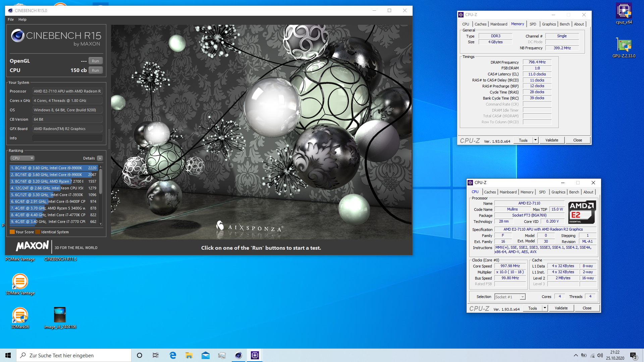Image resolution: width=644 pixels, height=362 pixels.
Task: Open Graphics tab in upper CPU-Z
Action: tap(549, 24)
